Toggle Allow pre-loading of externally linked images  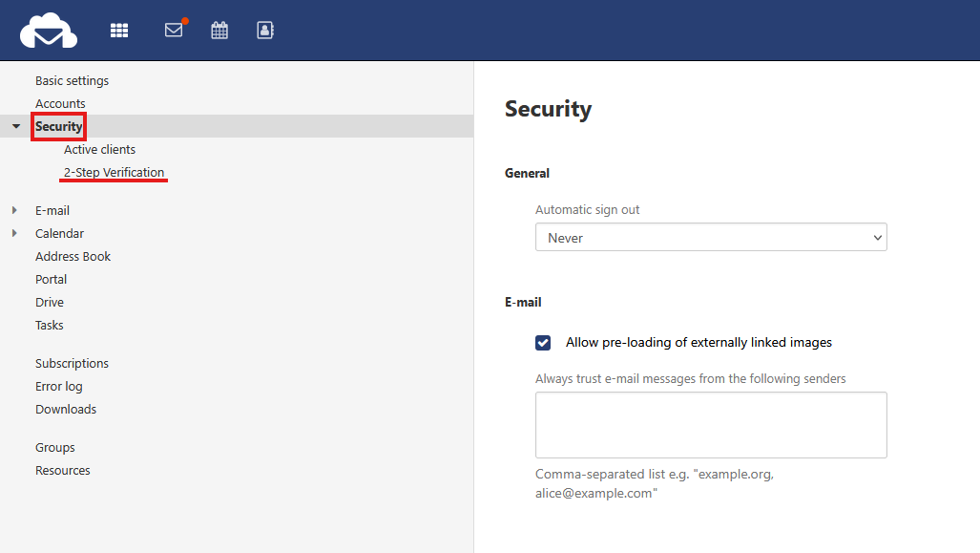(x=543, y=343)
